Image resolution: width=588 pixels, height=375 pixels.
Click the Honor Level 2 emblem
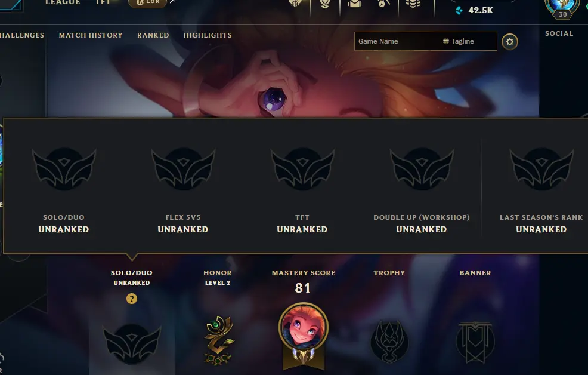[219, 340]
